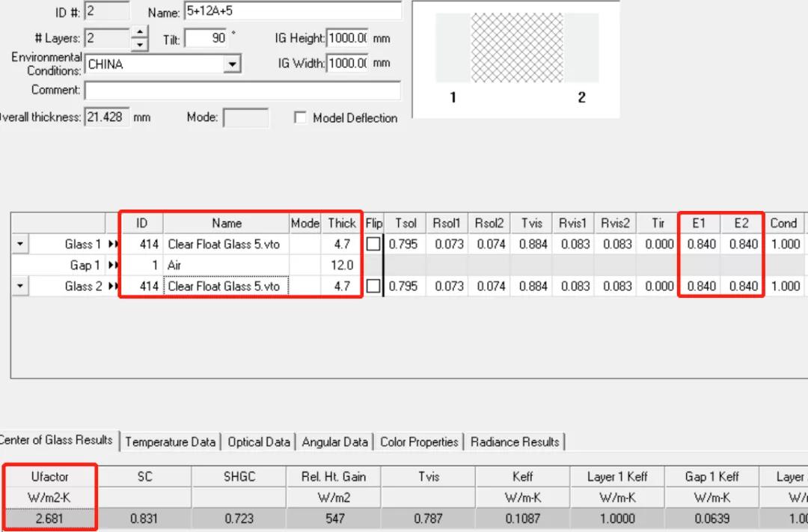Select the Gap 1 Air name cell
Screen dimensions: 808x532
click(226, 265)
